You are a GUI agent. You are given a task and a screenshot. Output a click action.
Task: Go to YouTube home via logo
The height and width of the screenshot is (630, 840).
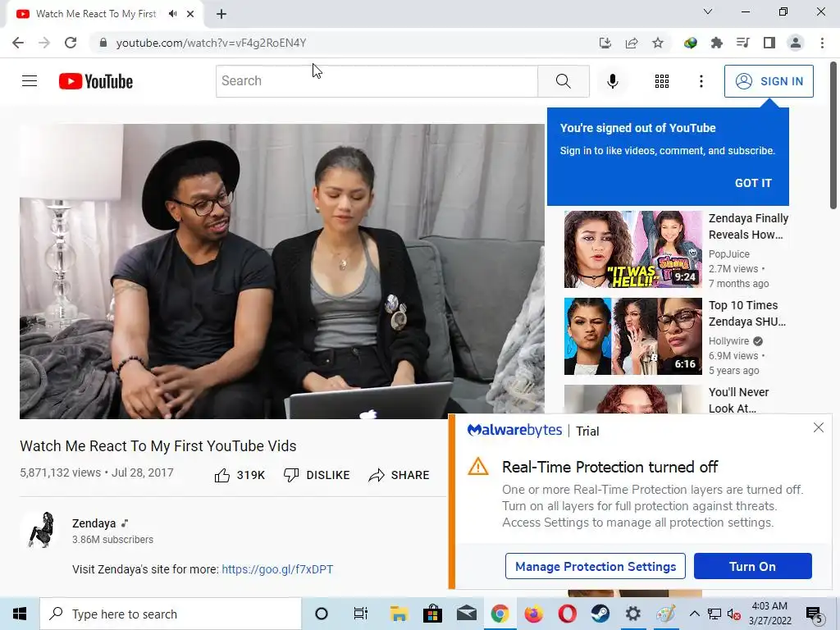click(x=96, y=81)
